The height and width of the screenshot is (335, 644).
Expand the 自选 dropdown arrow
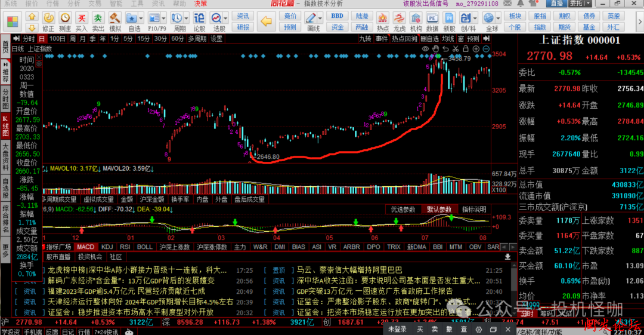[141, 19]
